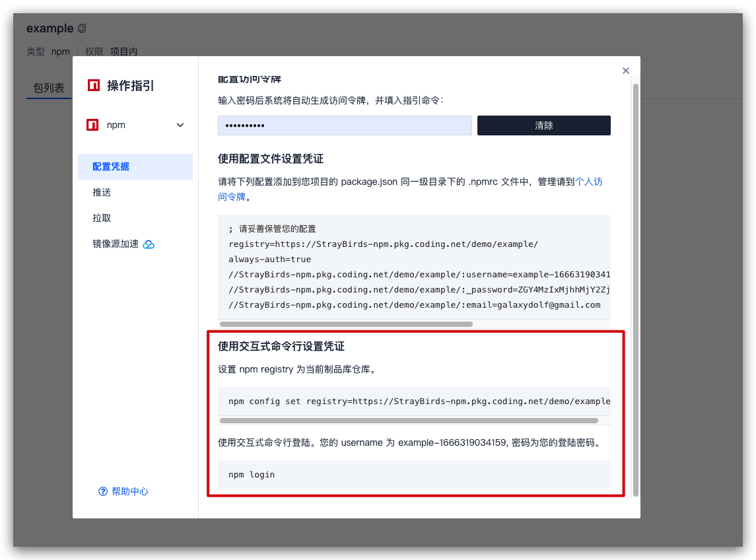The height and width of the screenshot is (560, 756).
Task: Click the horizontal scrollbar under npmrc config block
Action: (x=346, y=324)
